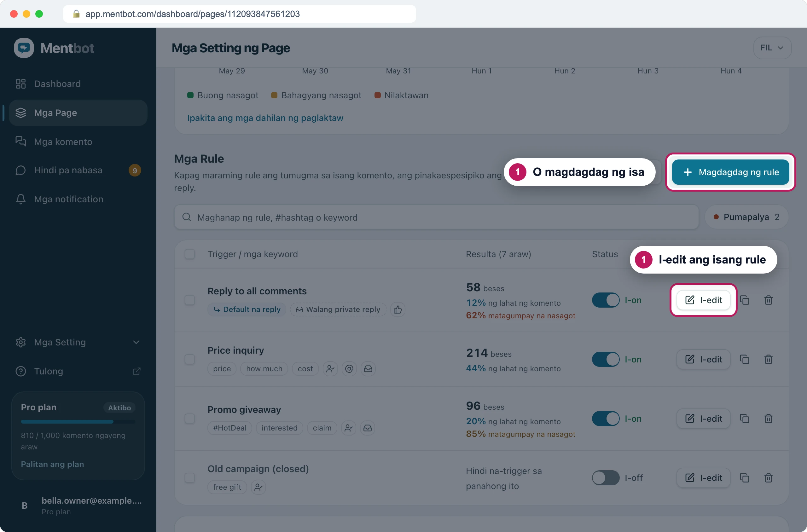
Task: Click the green Buong nasagot legend swatch
Action: coord(190,95)
